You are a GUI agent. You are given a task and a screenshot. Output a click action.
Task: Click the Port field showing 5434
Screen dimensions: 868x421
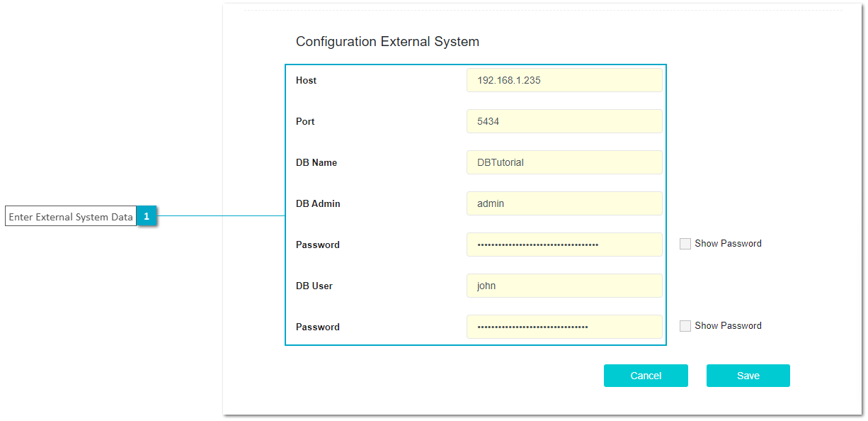click(564, 121)
